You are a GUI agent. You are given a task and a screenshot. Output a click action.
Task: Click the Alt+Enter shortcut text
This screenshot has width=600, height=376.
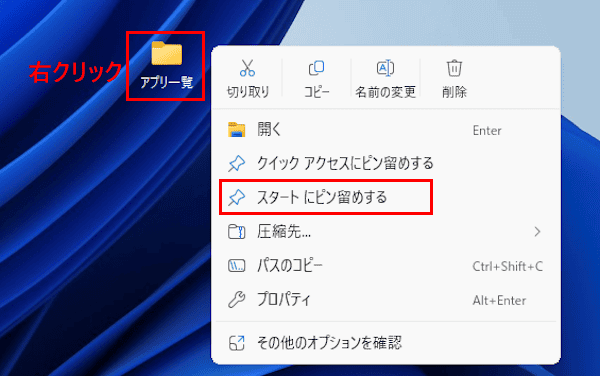(499, 301)
